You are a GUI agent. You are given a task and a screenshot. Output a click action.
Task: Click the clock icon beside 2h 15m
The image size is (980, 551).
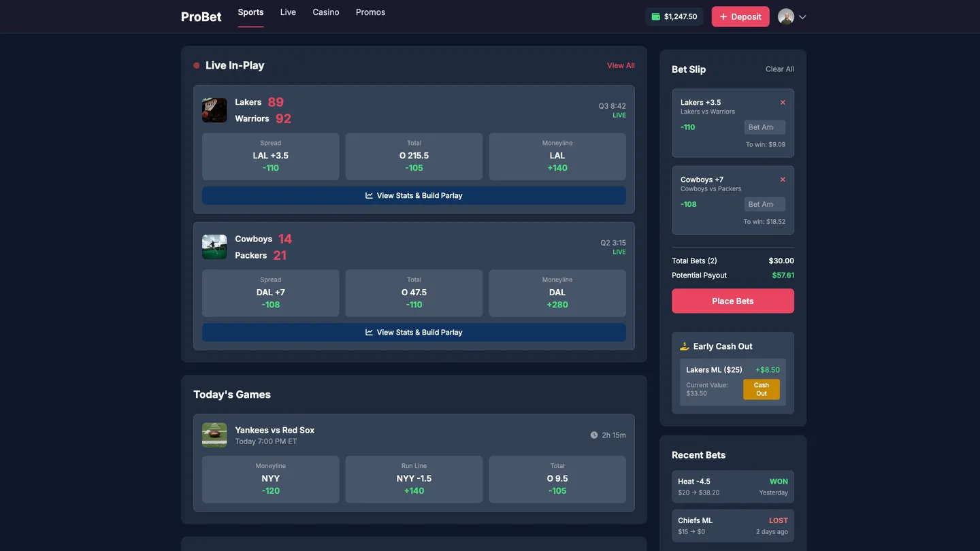pos(594,435)
